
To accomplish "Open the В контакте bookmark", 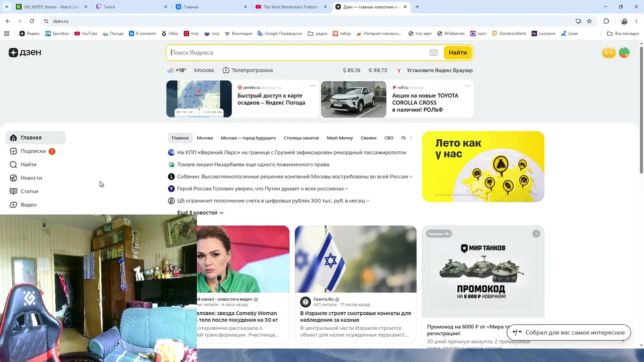I will (142, 34).
